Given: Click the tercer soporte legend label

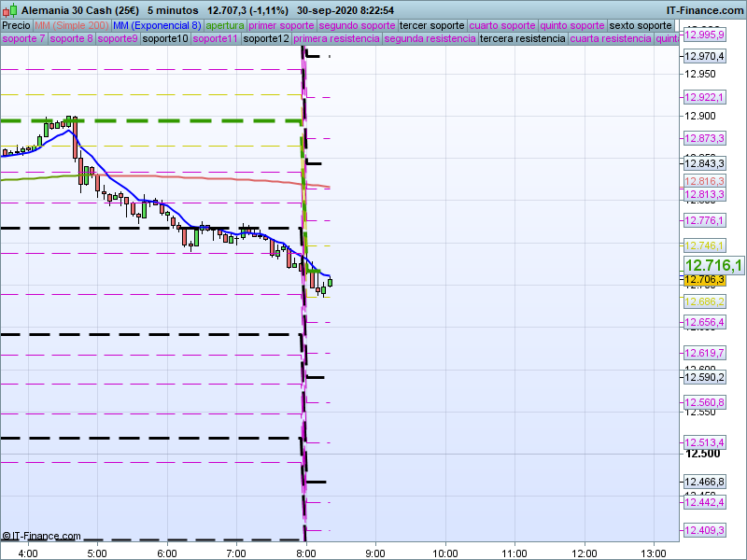Looking at the screenshot, I should [431, 25].
